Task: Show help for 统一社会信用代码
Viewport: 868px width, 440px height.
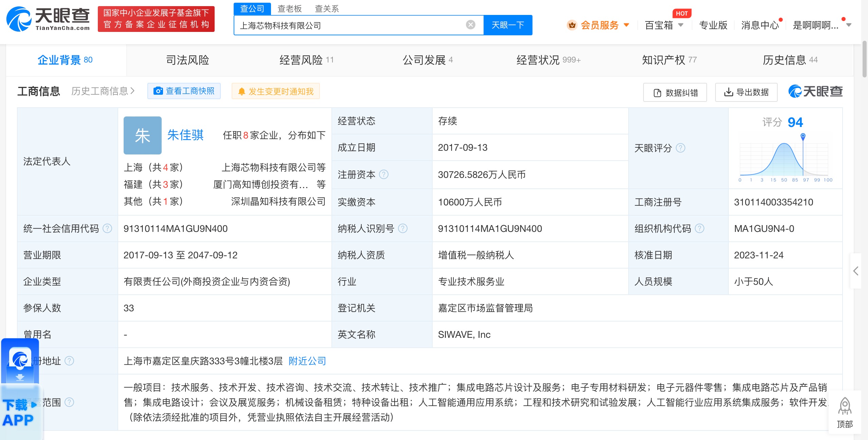Action: (107, 228)
